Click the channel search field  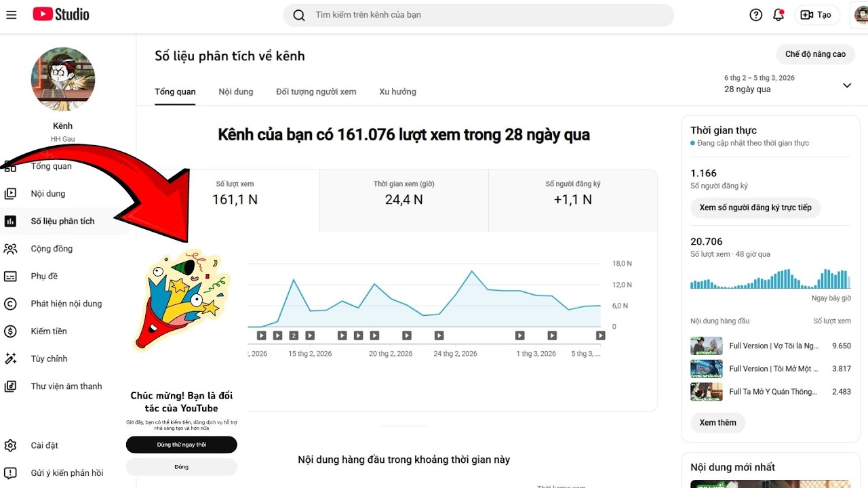click(x=478, y=15)
